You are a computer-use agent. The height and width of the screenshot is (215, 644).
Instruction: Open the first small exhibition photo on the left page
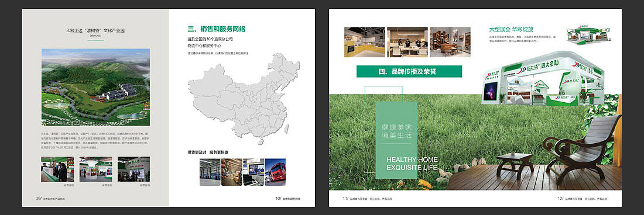(x=57, y=169)
